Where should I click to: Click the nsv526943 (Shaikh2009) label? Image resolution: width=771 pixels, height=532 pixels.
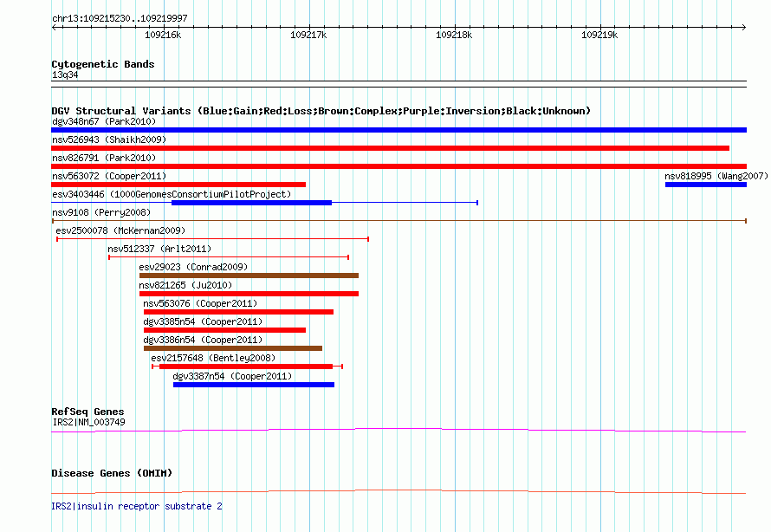click(109, 139)
